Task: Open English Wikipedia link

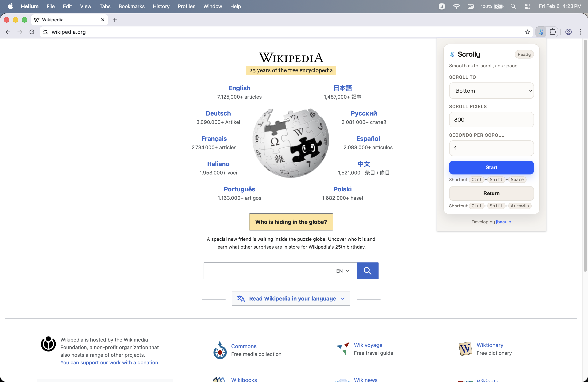Action: coord(239,88)
